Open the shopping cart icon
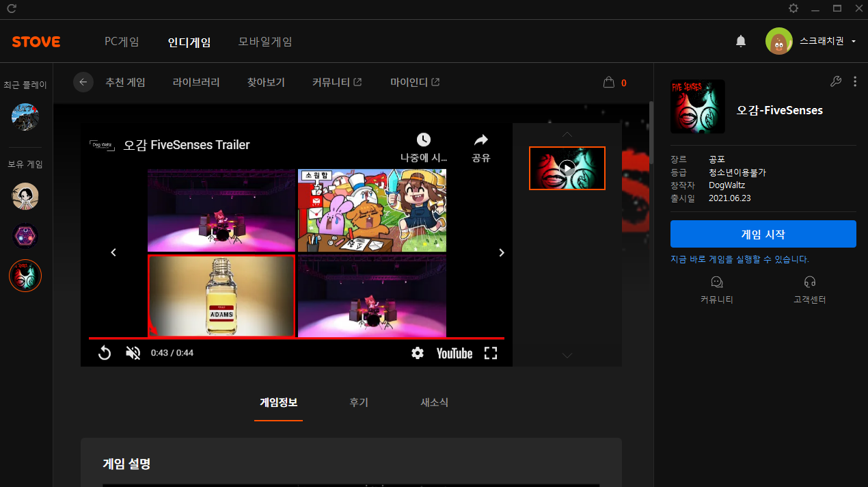Image resolution: width=868 pixels, height=487 pixels. pyautogui.click(x=608, y=83)
